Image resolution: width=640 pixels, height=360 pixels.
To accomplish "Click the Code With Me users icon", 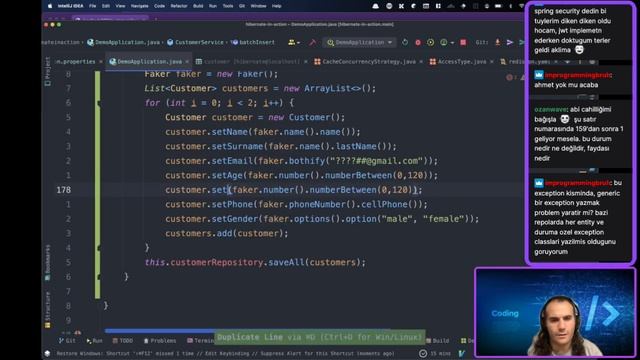I will (292, 42).
